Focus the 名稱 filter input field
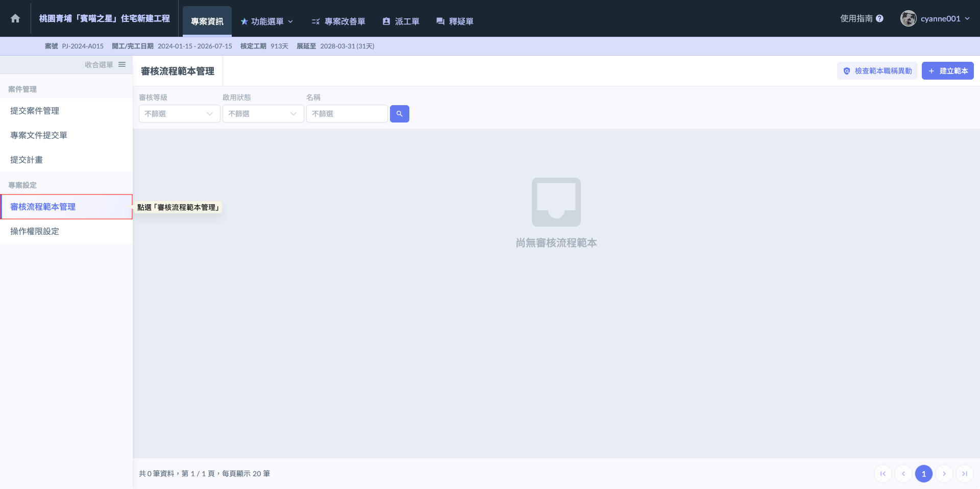 (x=347, y=114)
